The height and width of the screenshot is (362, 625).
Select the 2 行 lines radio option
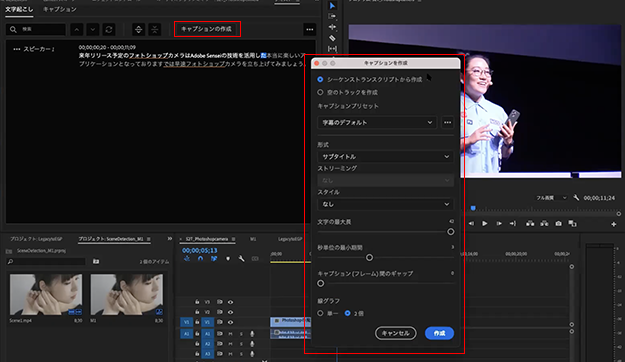348,313
